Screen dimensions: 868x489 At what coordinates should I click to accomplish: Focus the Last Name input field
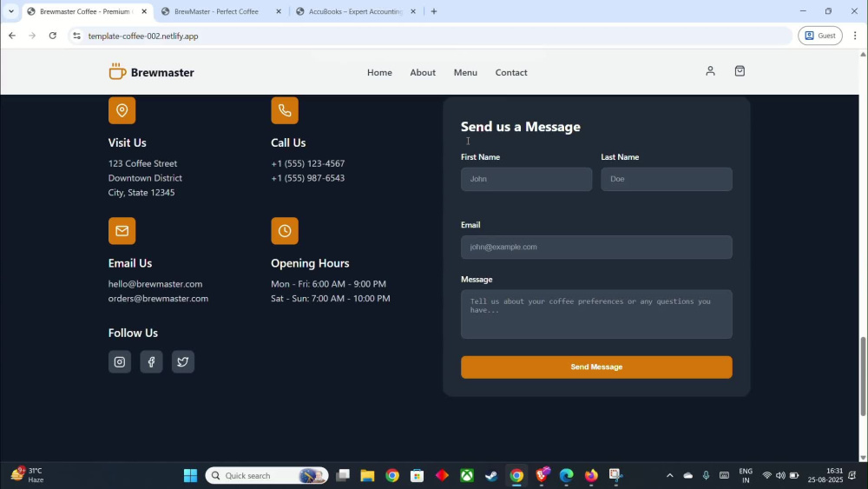[x=666, y=180]
